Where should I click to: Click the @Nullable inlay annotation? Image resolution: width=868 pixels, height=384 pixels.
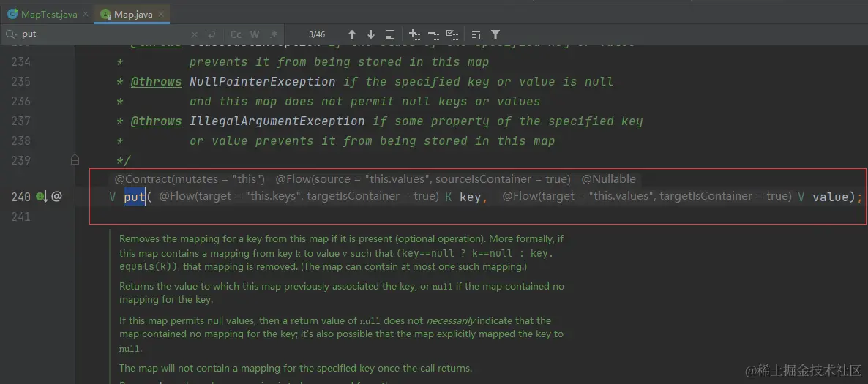tap(608, 179)
